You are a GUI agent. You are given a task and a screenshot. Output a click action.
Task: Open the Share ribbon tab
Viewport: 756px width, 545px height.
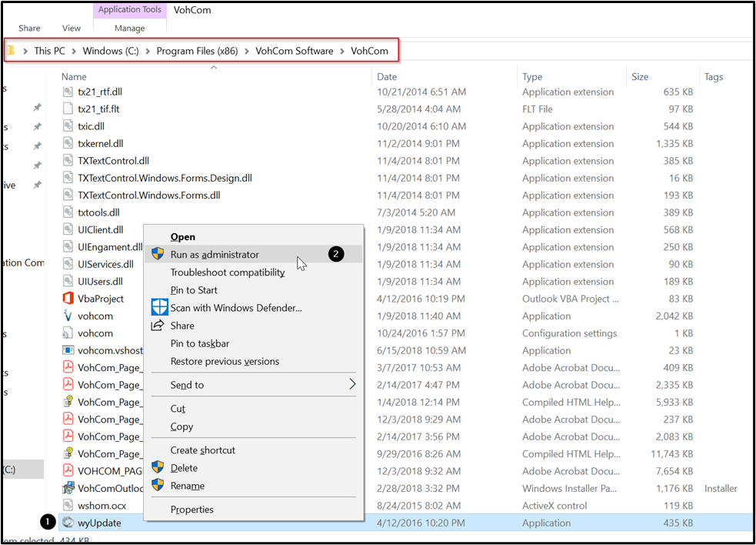(29, 28)
